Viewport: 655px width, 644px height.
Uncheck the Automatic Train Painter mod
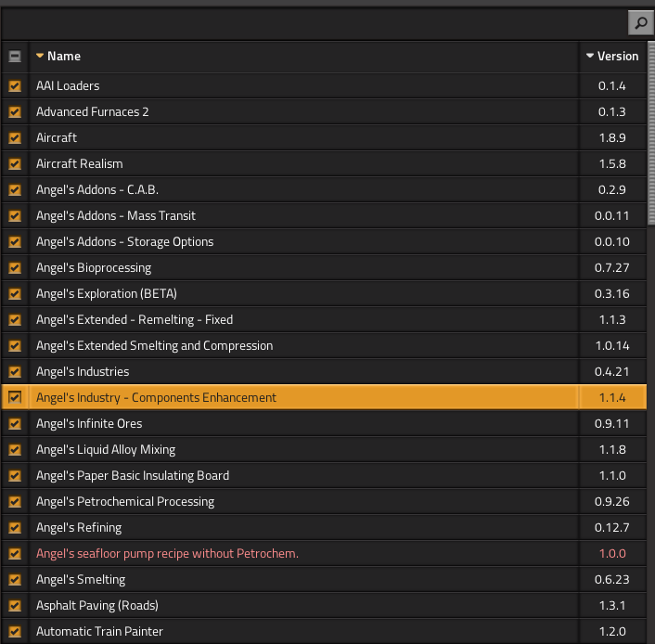15,631
